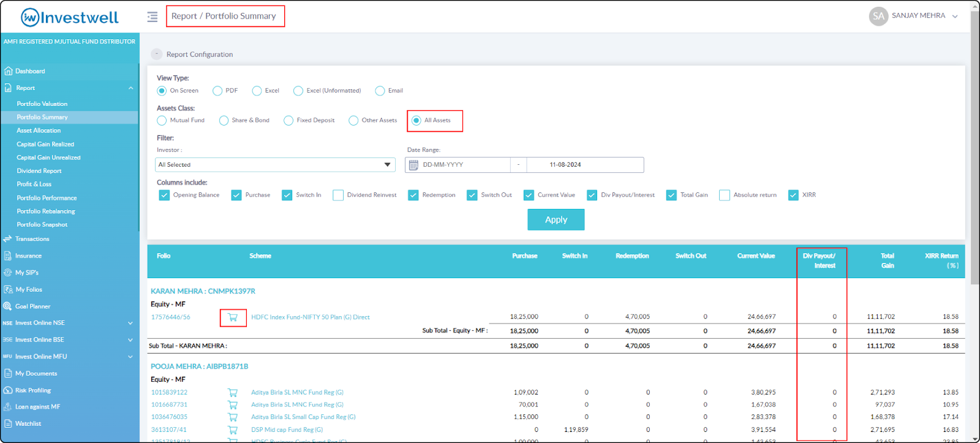Click the Loan against MF icon
The width and height of the screenshot is (980, 443).
(8, 407)
